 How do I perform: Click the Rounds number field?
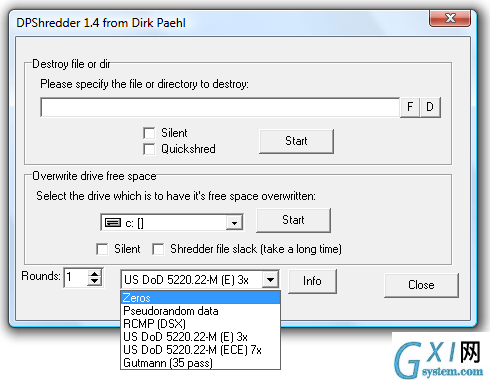(76, 277)
